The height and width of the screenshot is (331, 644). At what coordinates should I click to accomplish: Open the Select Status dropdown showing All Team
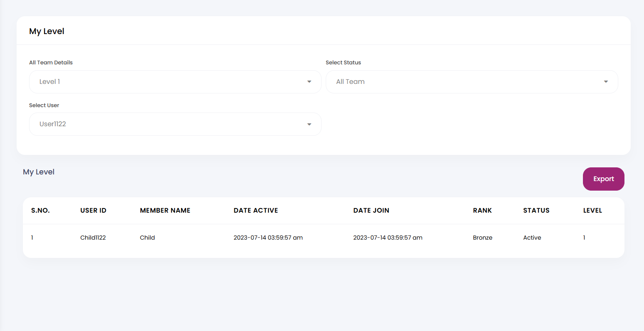[471, 82]
